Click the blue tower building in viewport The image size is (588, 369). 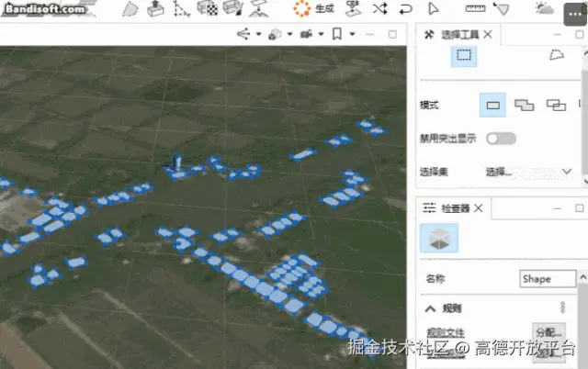[x=176, y=162]
